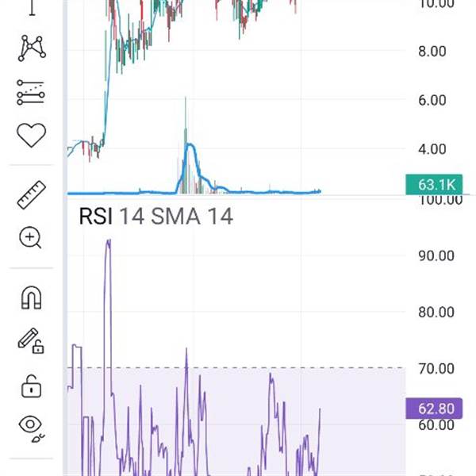The width and height of the screenshot is (476, 476).
Task: Click the RSI indicator title
Action: click(96, 216)
